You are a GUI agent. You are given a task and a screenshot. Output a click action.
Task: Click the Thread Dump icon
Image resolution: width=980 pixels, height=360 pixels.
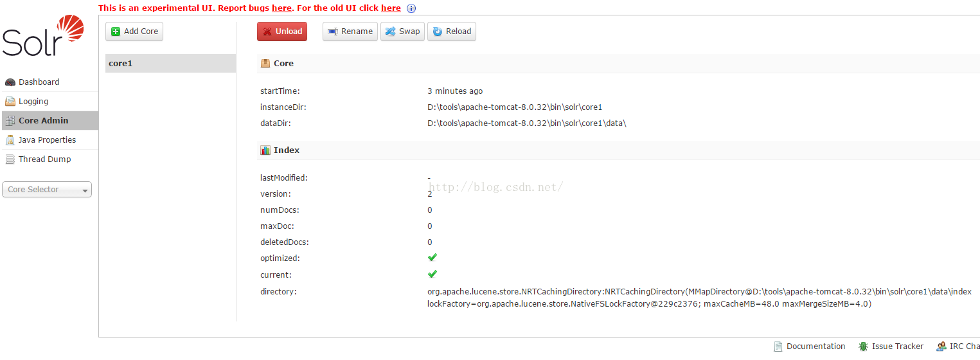10,159
